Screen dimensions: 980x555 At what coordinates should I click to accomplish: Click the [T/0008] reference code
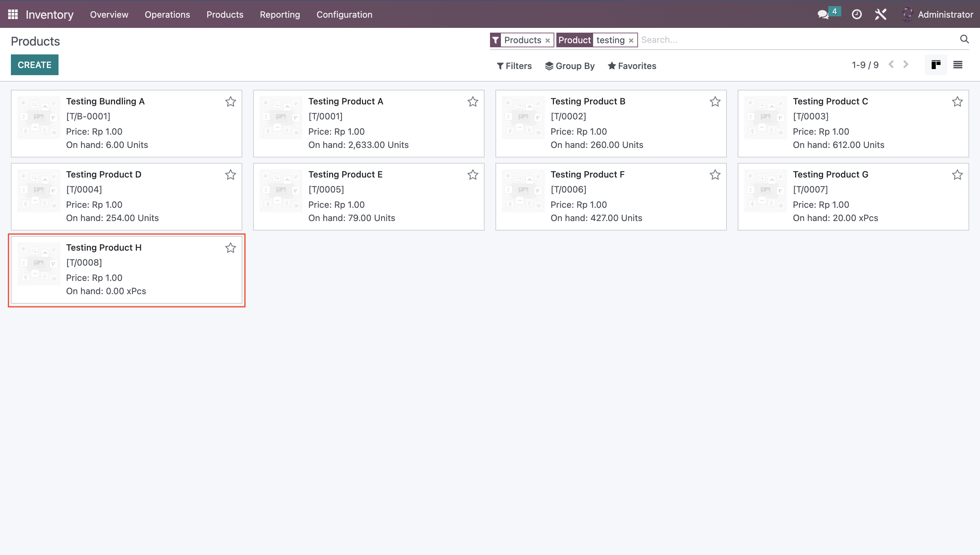[x=84, y=263]
